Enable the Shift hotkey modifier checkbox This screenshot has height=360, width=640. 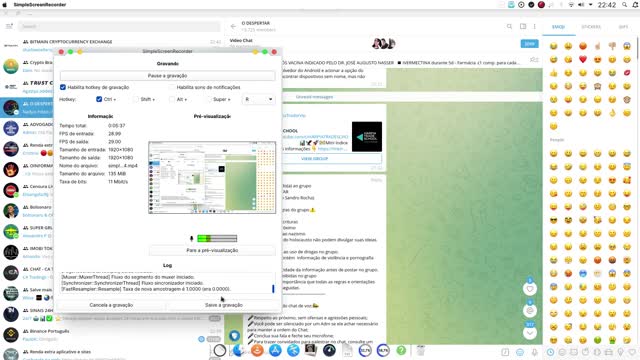click(x=136, y=99)
